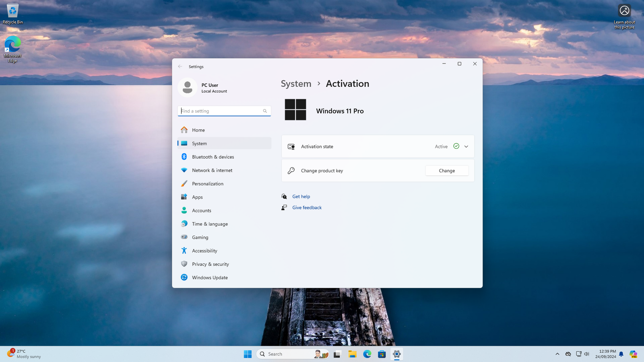Open Apps settings page
The image size is (644, 362).
tap(224, 197)
